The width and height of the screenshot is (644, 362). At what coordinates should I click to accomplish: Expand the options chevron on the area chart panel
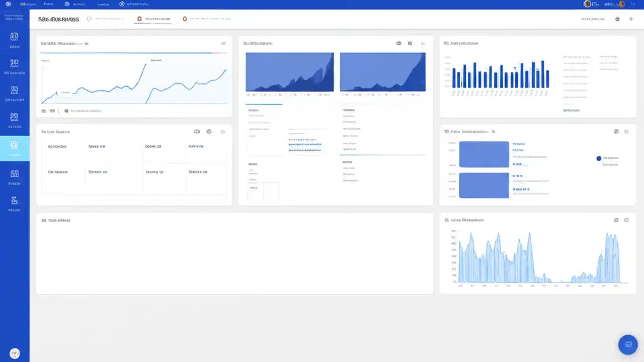click(x=422, y=43)
